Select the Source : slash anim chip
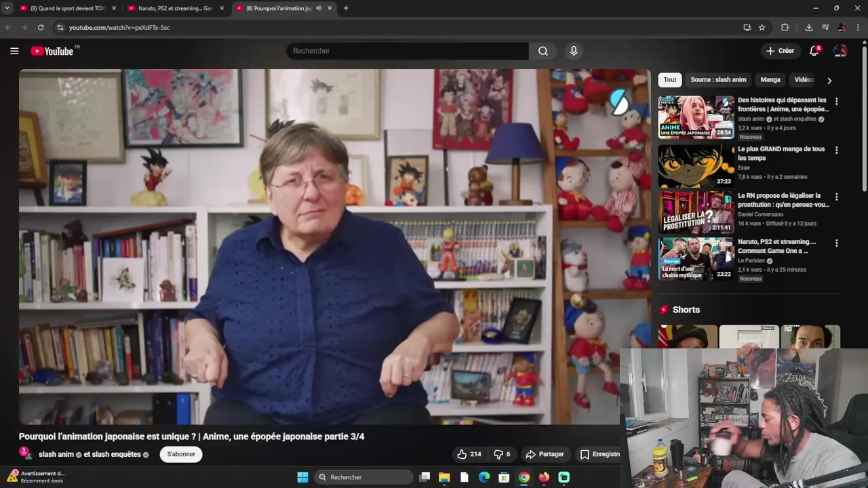The height and width of the screenshot is (488, 868). coord(718,80)
